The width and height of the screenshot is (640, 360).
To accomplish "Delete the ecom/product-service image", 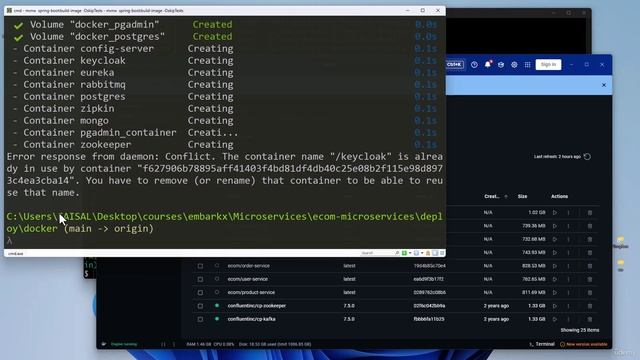I will point(590,293).
